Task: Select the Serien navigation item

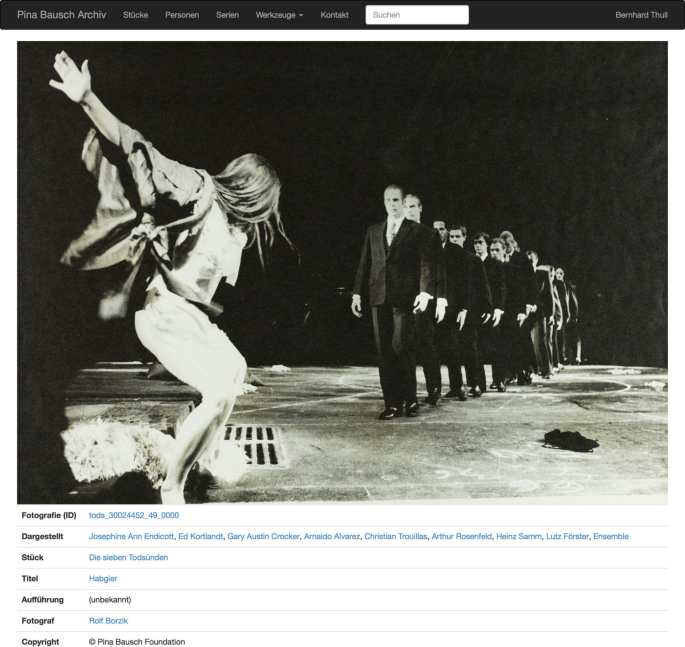Action: click(x=227, y=15)
